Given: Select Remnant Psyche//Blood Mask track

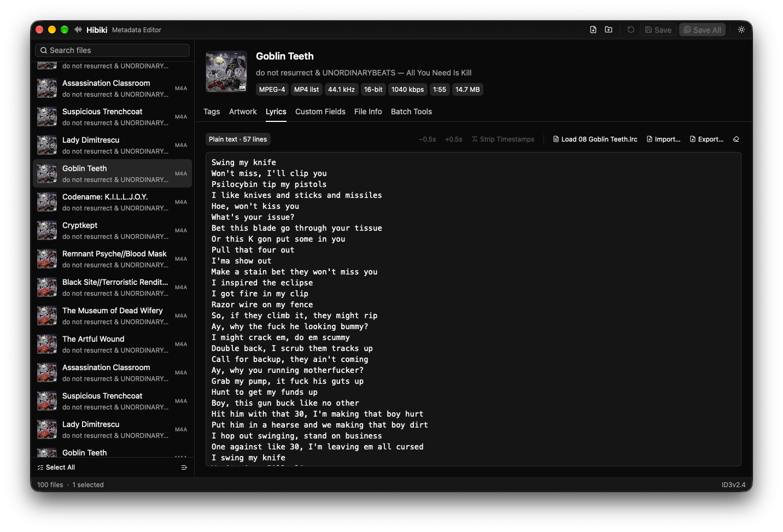Looking at the screenshot, I should pos(113,259).
